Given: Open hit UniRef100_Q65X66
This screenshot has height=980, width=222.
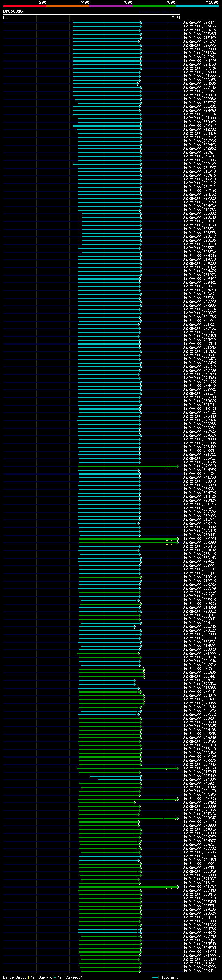Looking at the screenshot, I should point(199,26).
